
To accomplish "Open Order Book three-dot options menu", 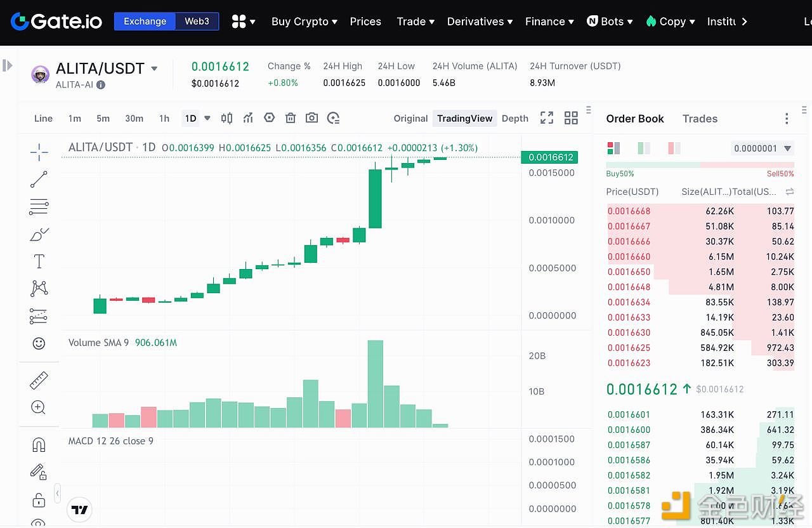I will pos(787,119).
